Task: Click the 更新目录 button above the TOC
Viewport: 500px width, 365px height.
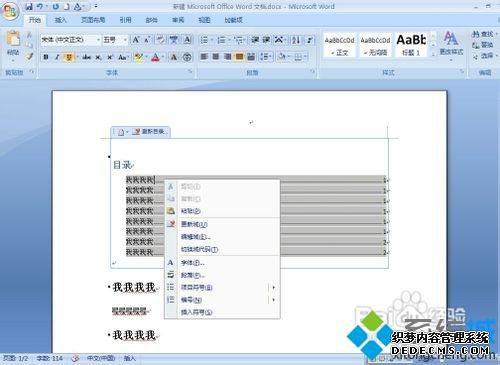Action: tap(150, 132)
